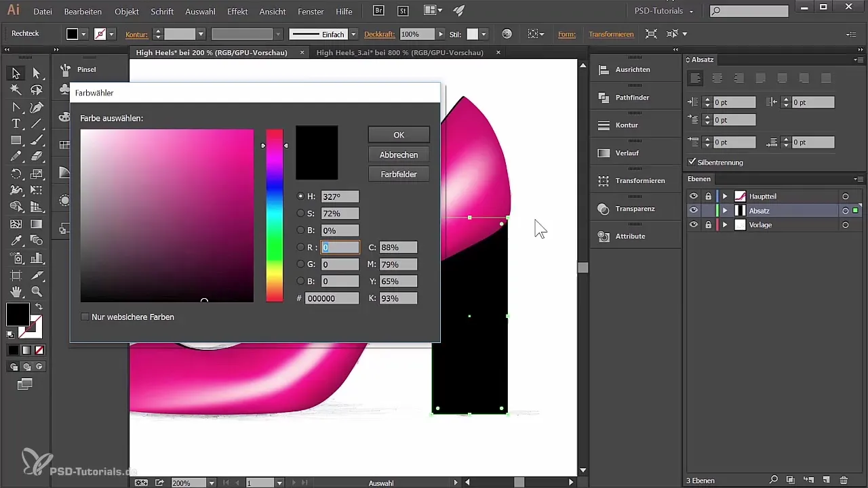
Task: Open the Transparenz panel
Action: point(635,209)
